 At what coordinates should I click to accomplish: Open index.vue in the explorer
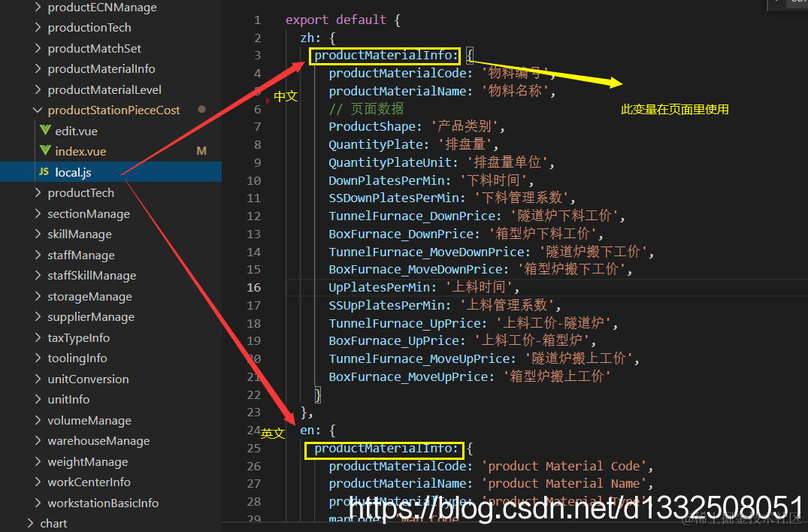80,152
